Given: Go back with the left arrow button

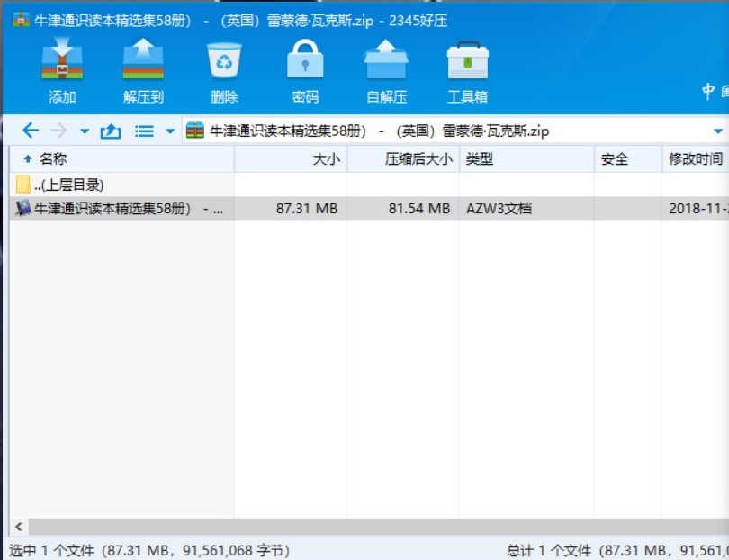Looking at the screenshot, I should tap(31, 131).
